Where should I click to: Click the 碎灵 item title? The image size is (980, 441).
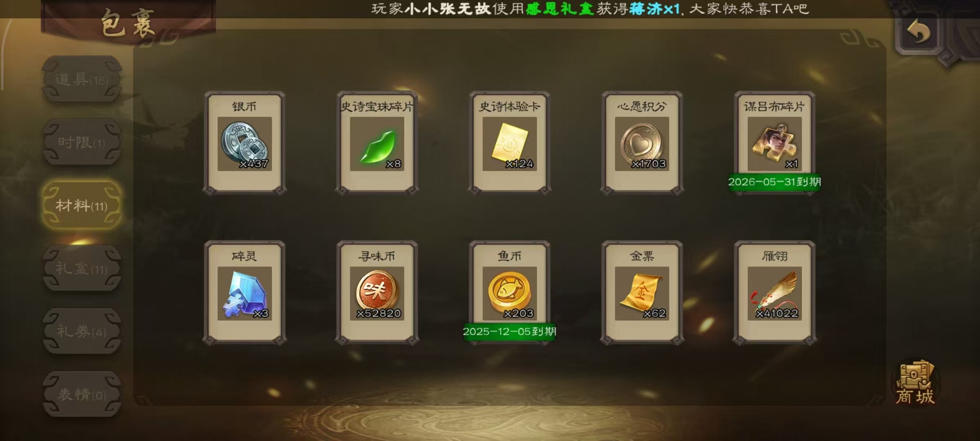coord(244,256)
